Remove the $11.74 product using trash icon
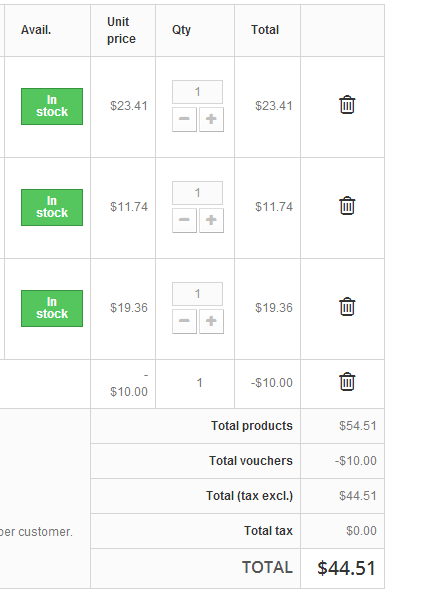This screenshot has width=426, height=602. [347, 206]
